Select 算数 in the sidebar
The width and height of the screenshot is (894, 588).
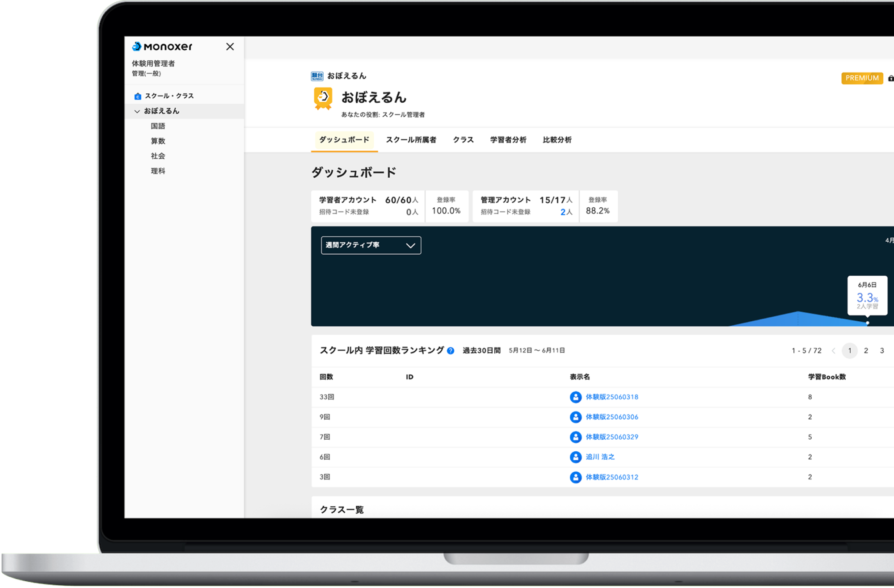[x=158, y=141]
